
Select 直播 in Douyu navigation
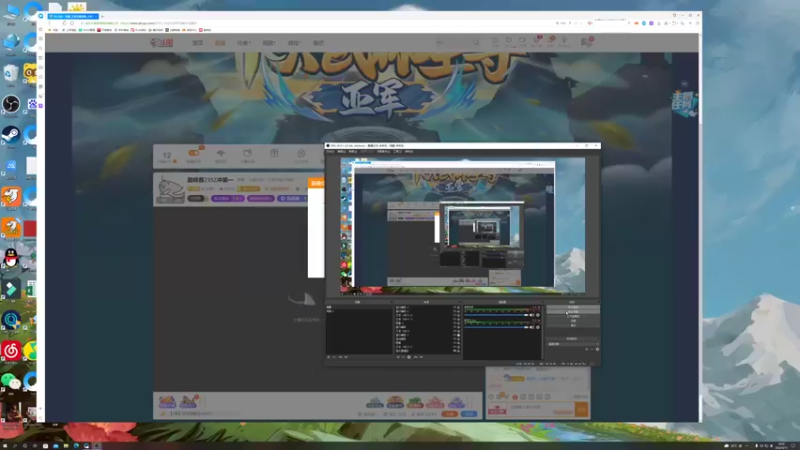(220, 43)
